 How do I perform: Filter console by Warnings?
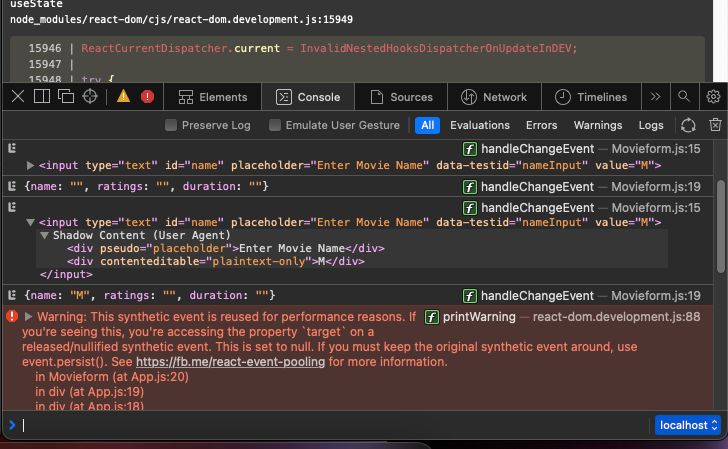tap(598, 125)
